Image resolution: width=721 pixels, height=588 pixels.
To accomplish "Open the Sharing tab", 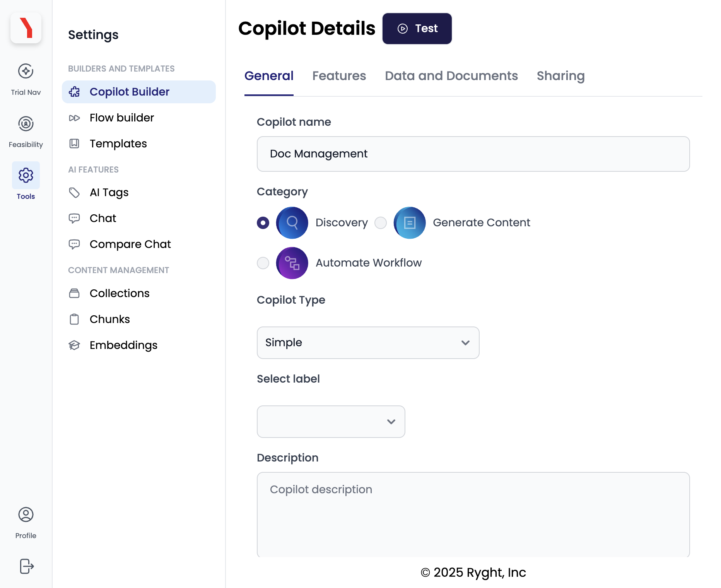I will tap(561, 76).
